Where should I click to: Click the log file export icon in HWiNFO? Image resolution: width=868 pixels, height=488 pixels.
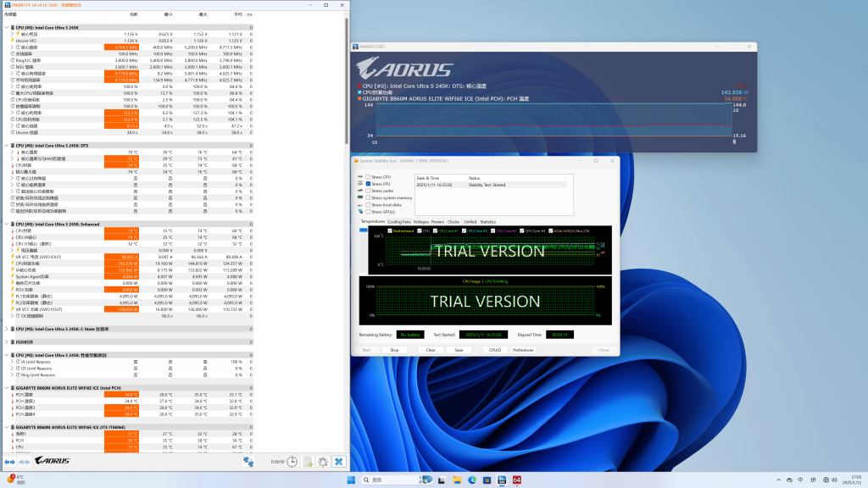(308, 462)
